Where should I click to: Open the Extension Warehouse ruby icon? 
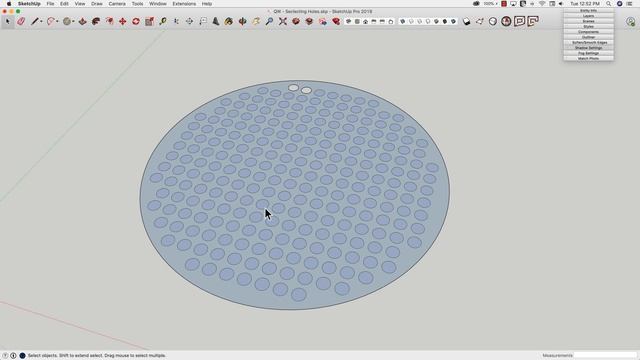tap(336, 21)
